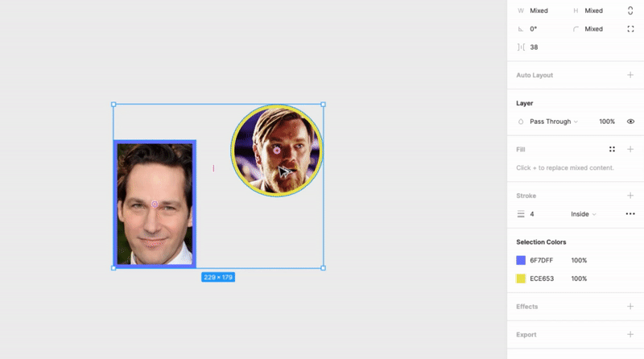
Task: Click horizontal spacing field value 38
Action: [x=534, y=47]
